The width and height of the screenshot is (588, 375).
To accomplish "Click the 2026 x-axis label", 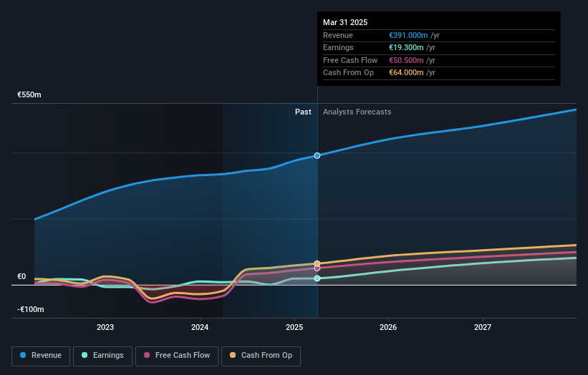I will (x=388, y=328).
